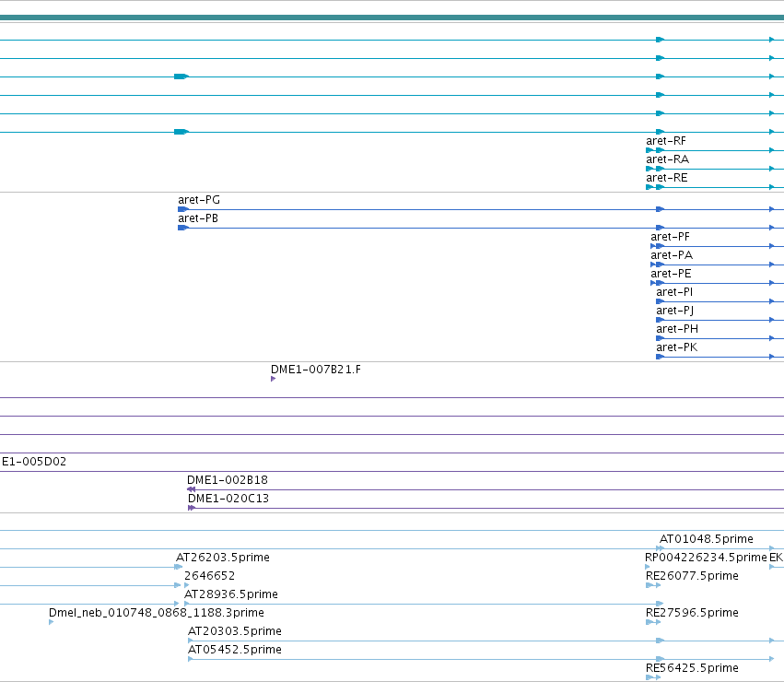Select the aret-PA feature label
This screenshot has height=682, width=784.
672,255
